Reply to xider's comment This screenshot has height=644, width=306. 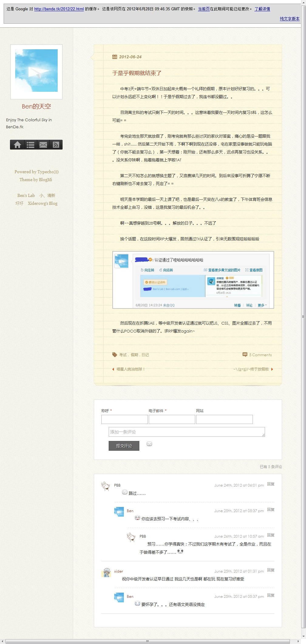271,570
